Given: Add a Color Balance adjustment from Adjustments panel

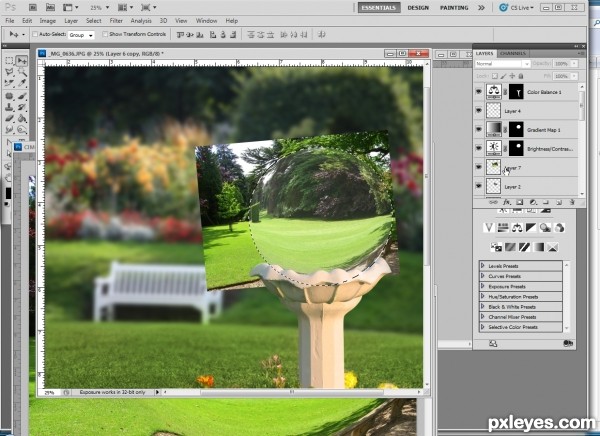Looking at the screenshot, I should (x=517, y=228).
